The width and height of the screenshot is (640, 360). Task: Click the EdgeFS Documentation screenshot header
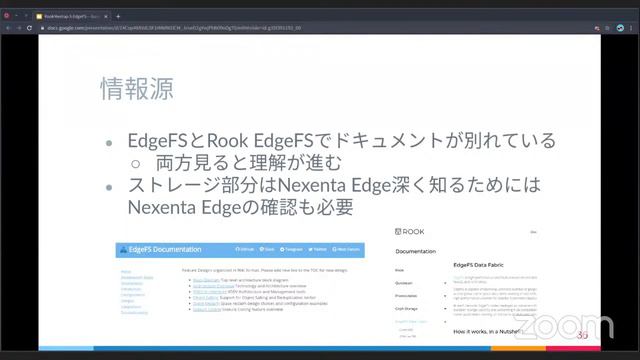click(x=240, y=250)
